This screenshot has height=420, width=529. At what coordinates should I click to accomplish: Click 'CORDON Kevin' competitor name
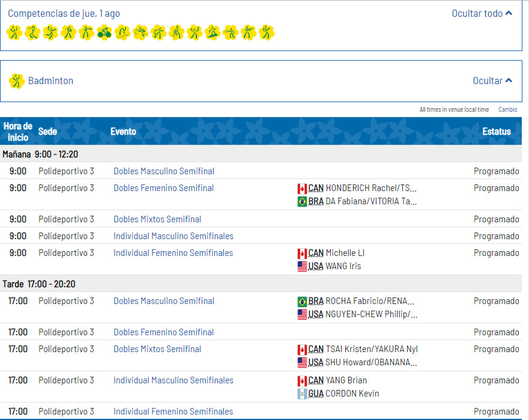[352, 394]
